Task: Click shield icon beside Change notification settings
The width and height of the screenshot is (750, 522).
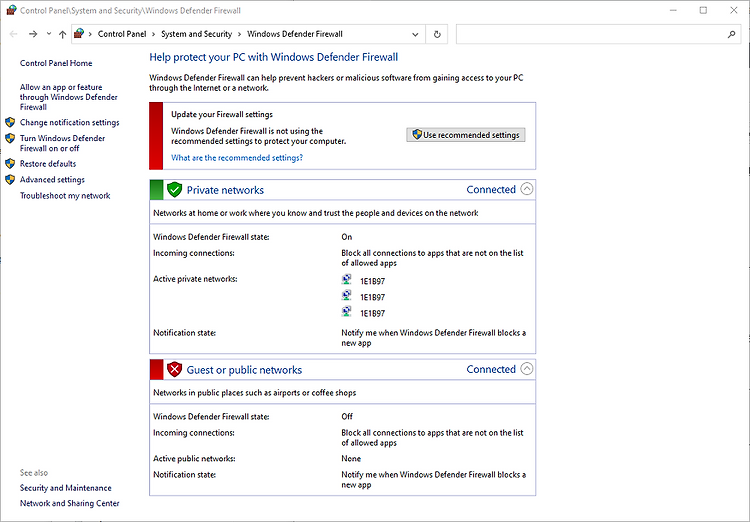Action: 10,122
